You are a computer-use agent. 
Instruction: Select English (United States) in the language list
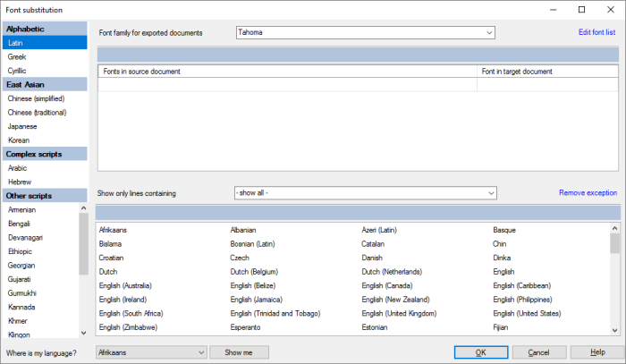point(526,314)
